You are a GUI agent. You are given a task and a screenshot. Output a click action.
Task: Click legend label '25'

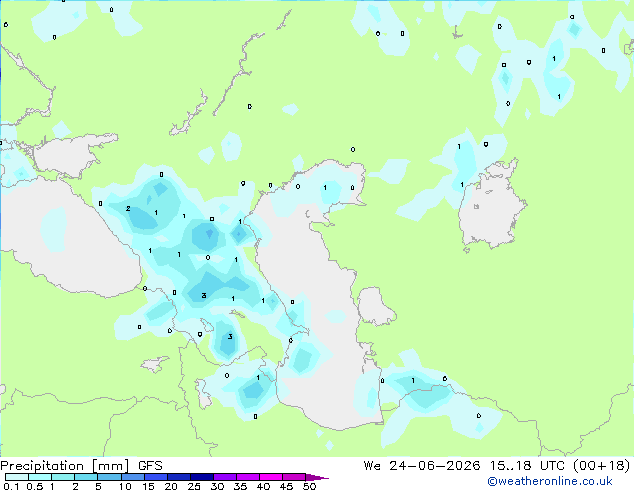[x=194, y=486]
